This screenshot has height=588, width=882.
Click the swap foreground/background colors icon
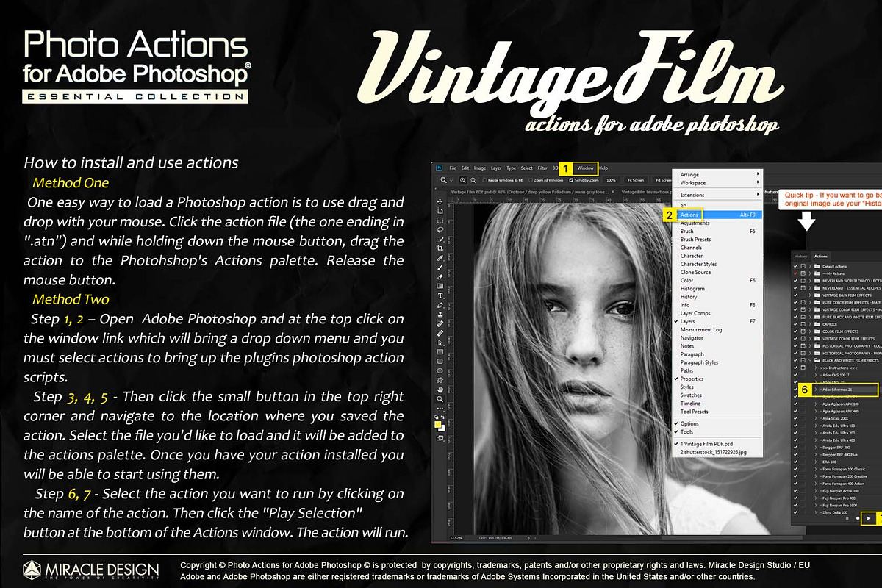click(442, 417)
